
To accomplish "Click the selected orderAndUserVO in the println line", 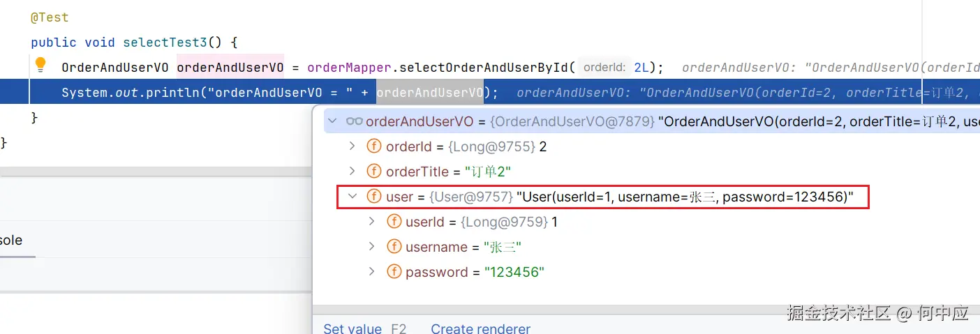I will point(430,93).
